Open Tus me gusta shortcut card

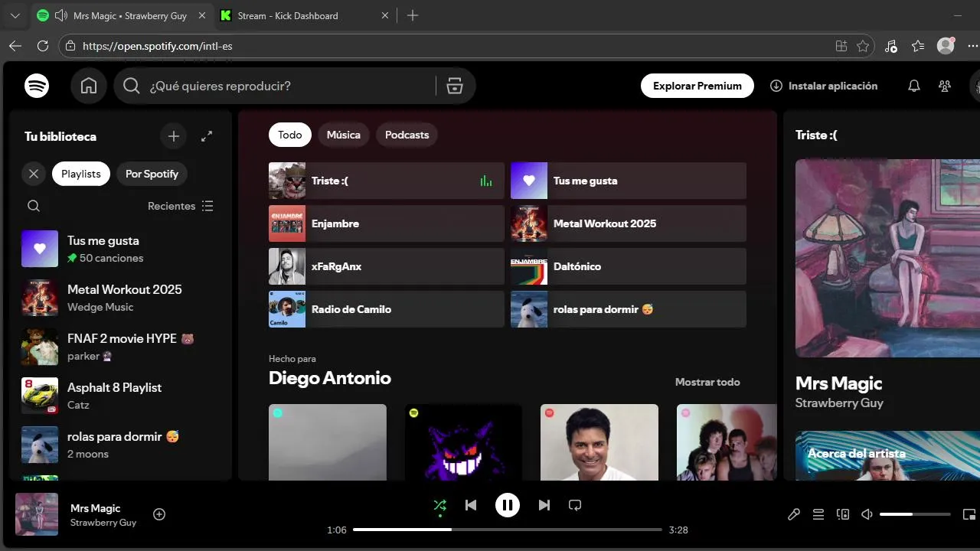click(629, 181)
